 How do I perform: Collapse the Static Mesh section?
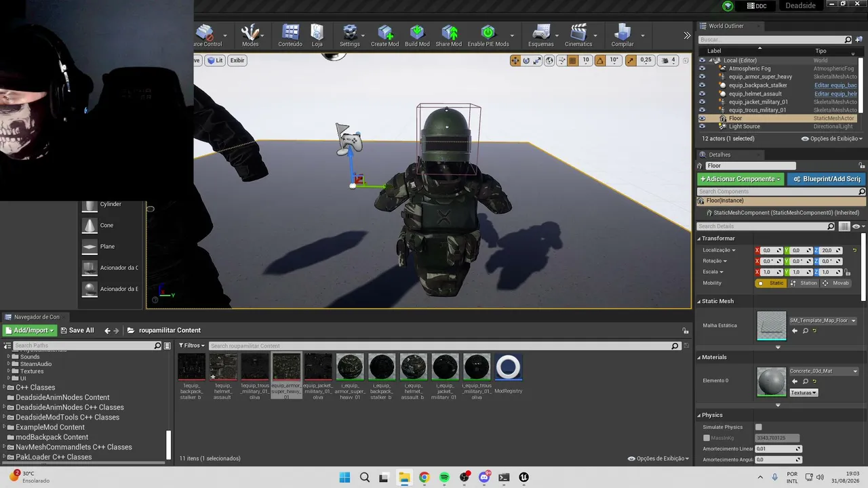[x=699, y=301]
